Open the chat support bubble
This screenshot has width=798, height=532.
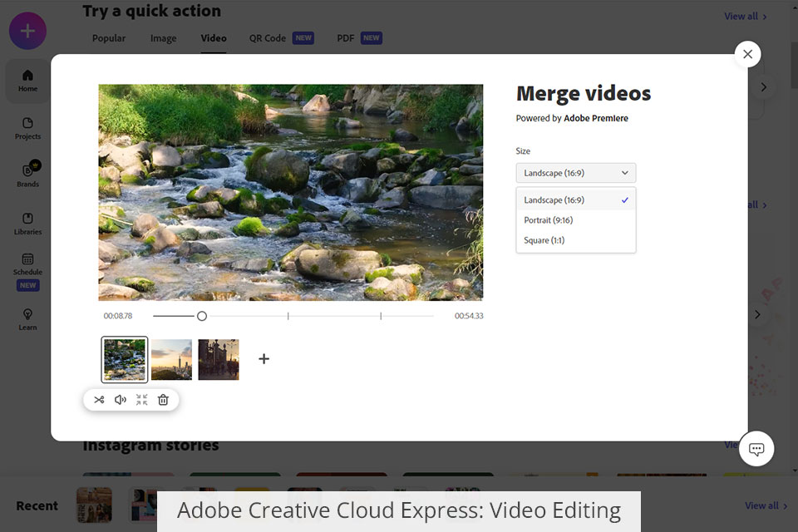point(756,449)
